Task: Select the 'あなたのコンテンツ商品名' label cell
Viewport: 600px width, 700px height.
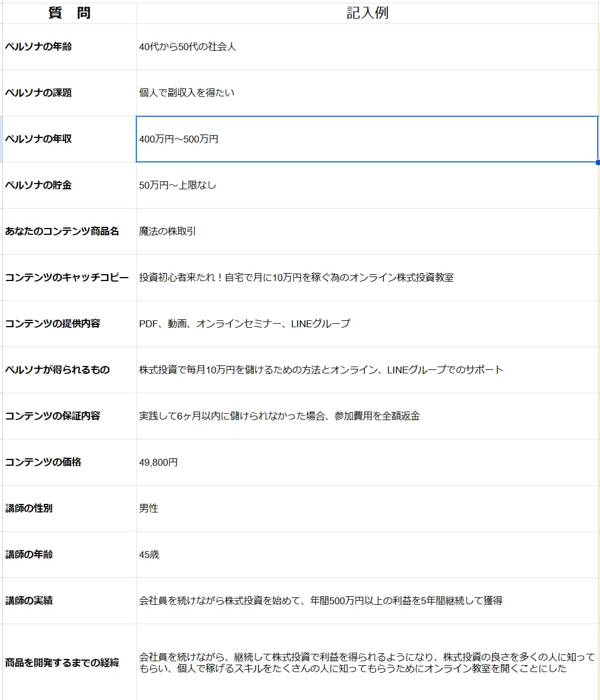Action: pyautogui.click(x=70, y=231)
